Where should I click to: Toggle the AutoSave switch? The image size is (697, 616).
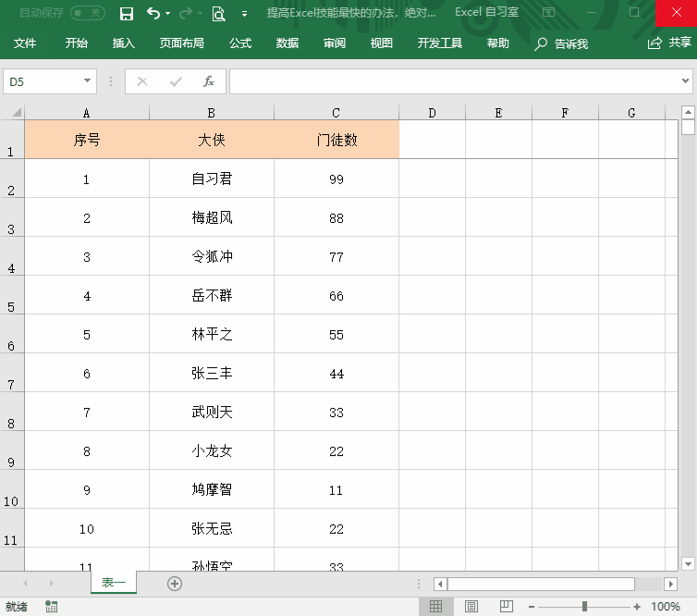[88, 14]
